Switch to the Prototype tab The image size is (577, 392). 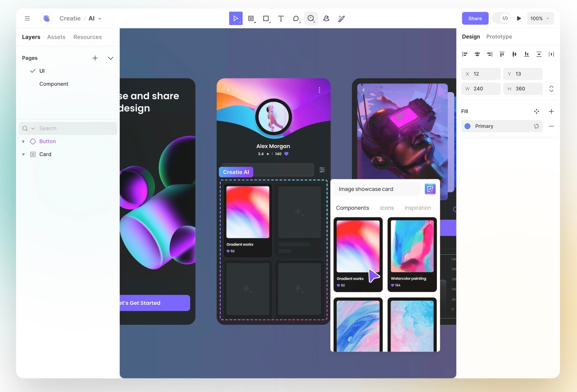click(499, 37)
